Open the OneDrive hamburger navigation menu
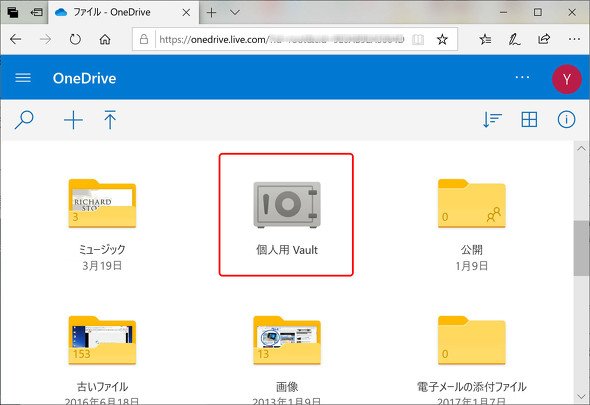590x405 pixels. tap(23, 78)
